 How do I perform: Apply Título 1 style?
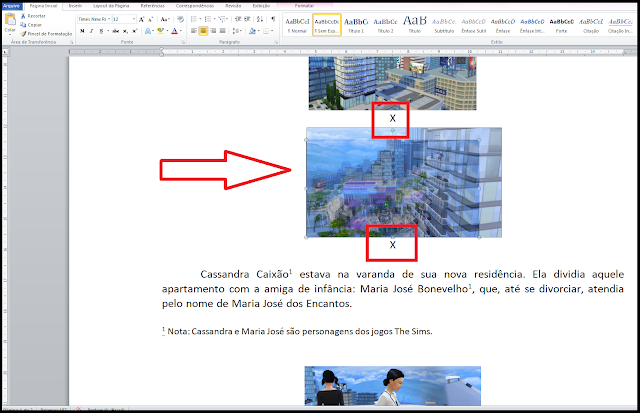pyautogui.click(x=356, y=25)
